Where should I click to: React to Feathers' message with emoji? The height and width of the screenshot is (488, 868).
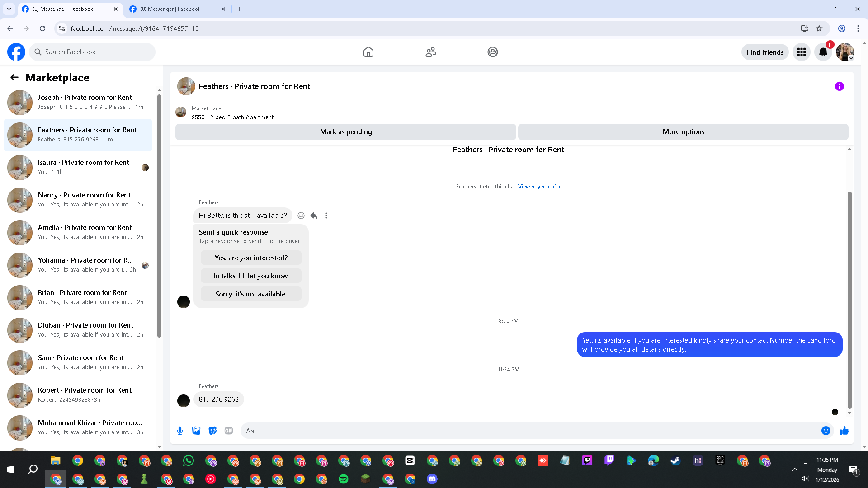(301, 216)
